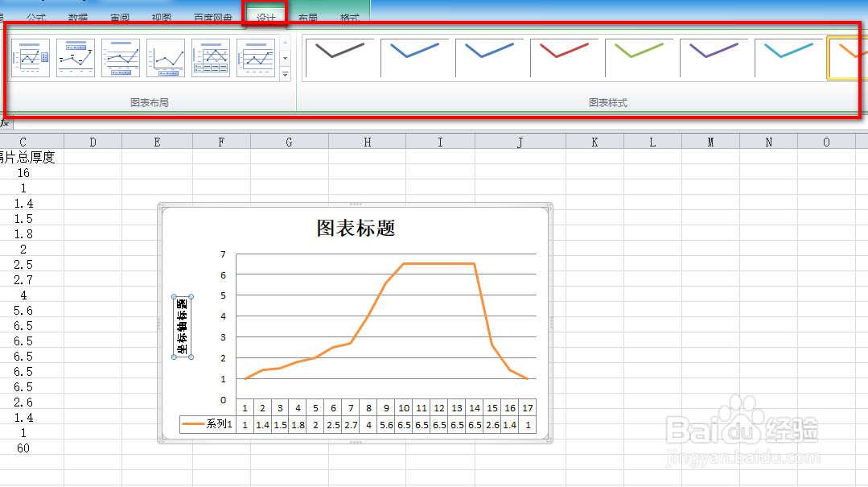
Task: Click the vertical axis label 7
Action: (223, 254)
